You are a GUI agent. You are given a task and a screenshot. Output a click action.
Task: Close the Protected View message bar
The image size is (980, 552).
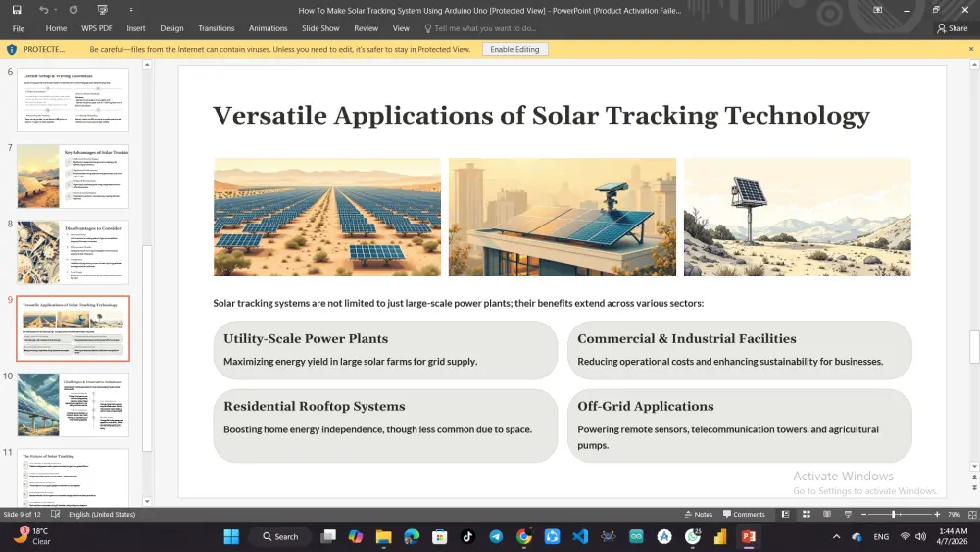pyautogui.click(x=970, y=49)
